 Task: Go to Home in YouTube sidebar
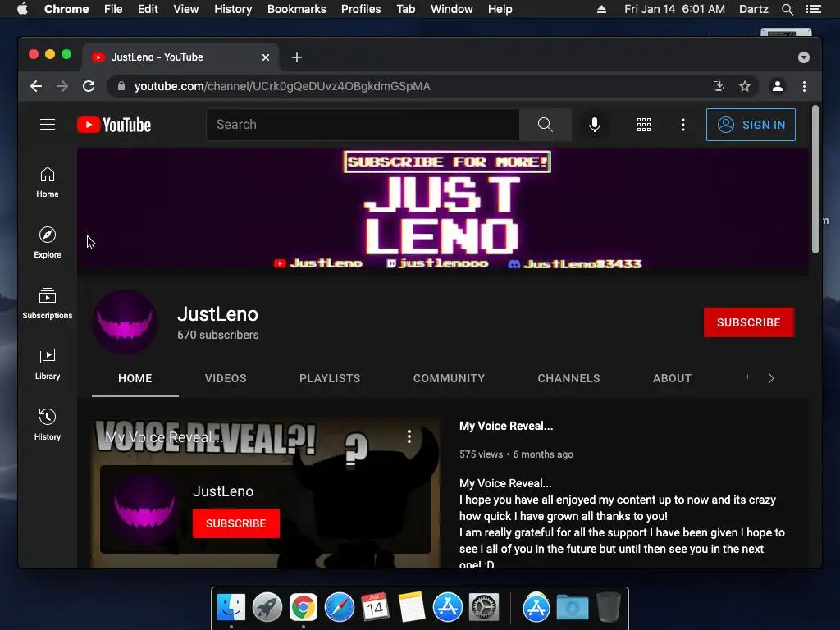47,183
